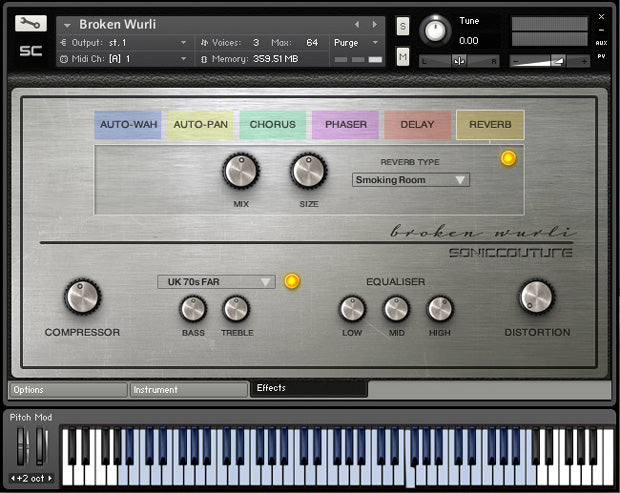
Task: Open the Purge dropdown menu
Action: click(375, 42)
